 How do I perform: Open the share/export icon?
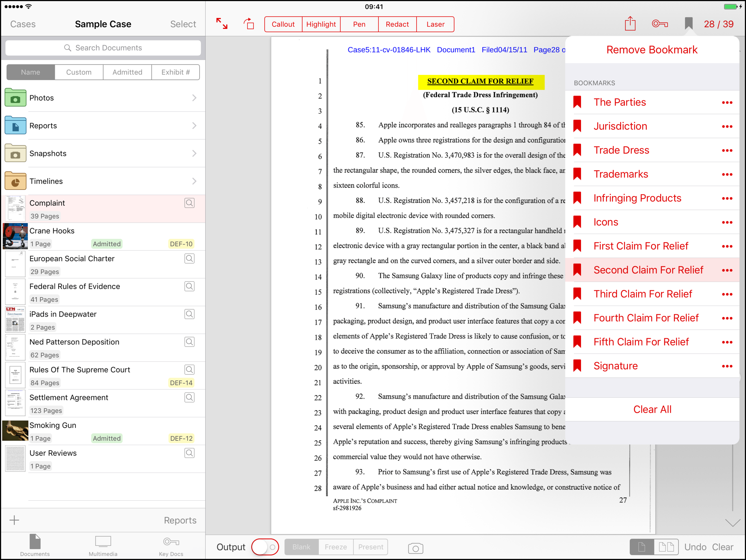[x=630, y=24]
